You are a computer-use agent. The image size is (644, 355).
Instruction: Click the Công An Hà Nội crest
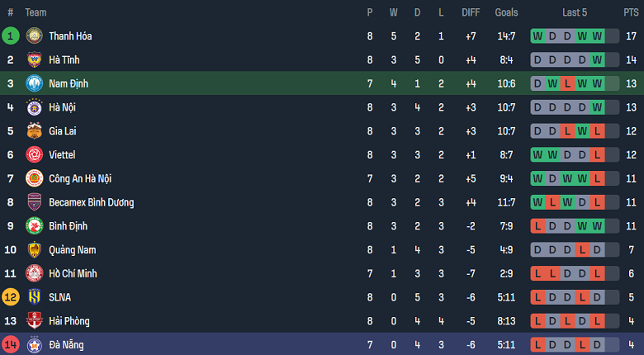coord(34,178)
